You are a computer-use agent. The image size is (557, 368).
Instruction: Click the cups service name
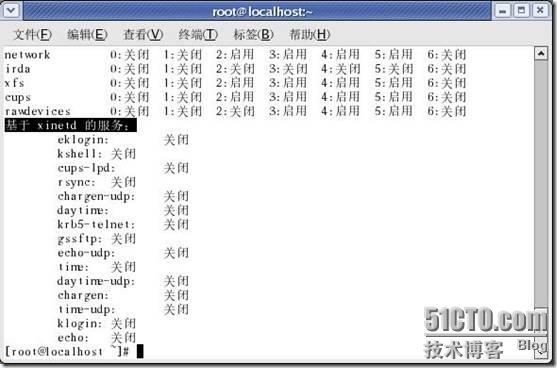(x=18, y=97)
